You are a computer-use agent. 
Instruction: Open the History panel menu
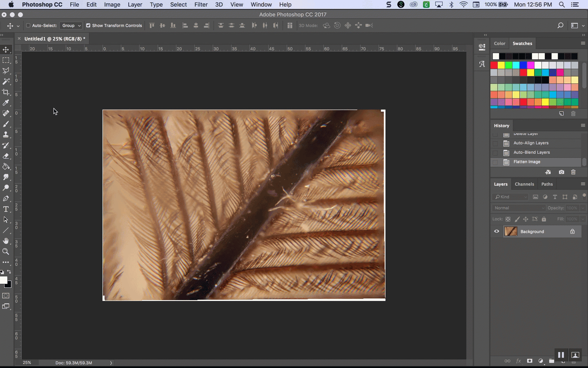pyautogui.click(x=583, y=126)
